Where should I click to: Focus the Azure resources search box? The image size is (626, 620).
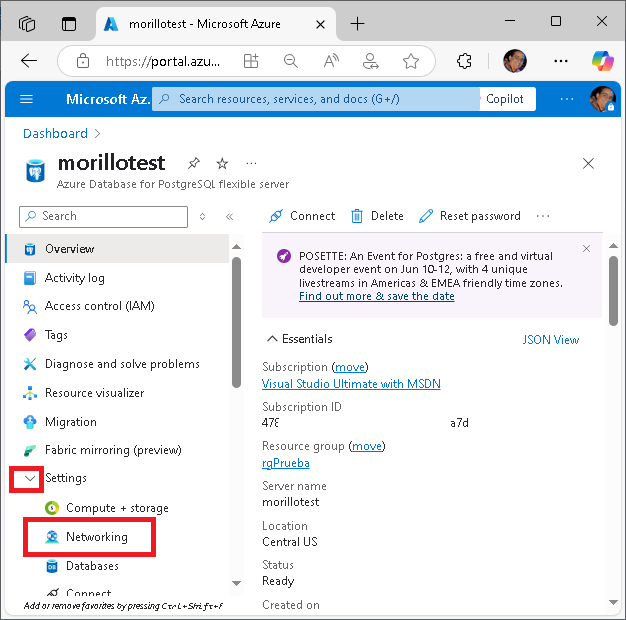pyautogui.click(x=315, y=99)
